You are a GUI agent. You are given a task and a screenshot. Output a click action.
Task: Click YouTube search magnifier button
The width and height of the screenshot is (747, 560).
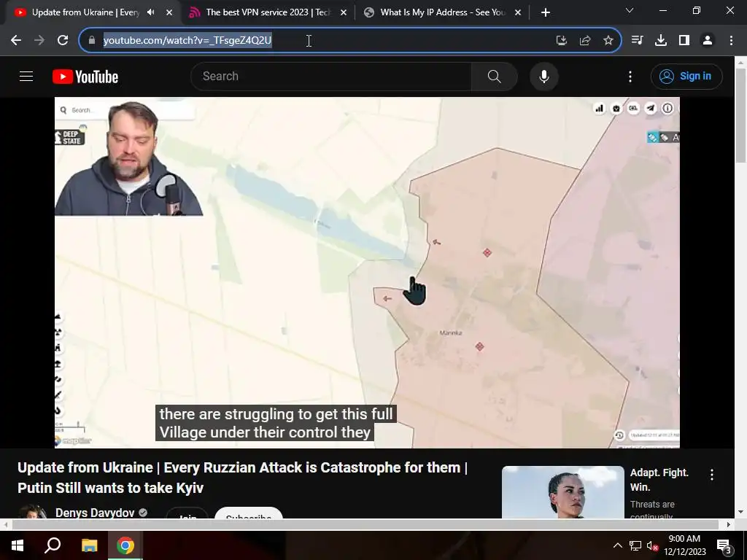(495, 76)
